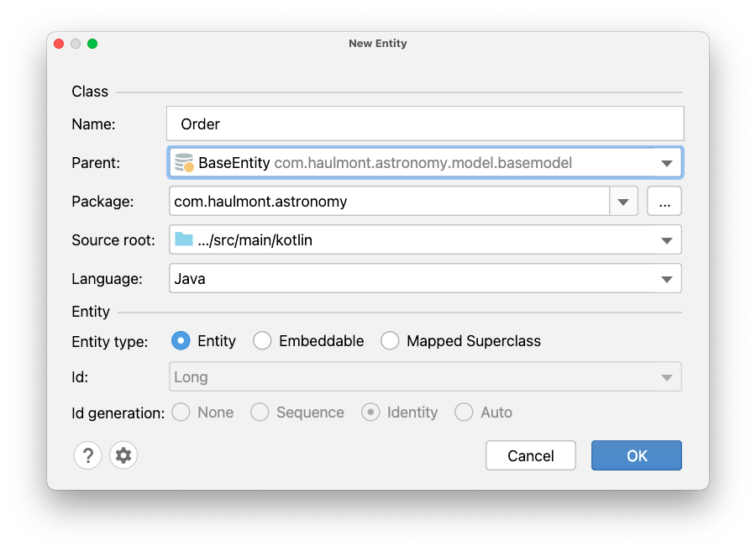Image resolution: width=756 pixels, height=552 pixels.
Task: Select the Entity radio button
Action: 181,340
